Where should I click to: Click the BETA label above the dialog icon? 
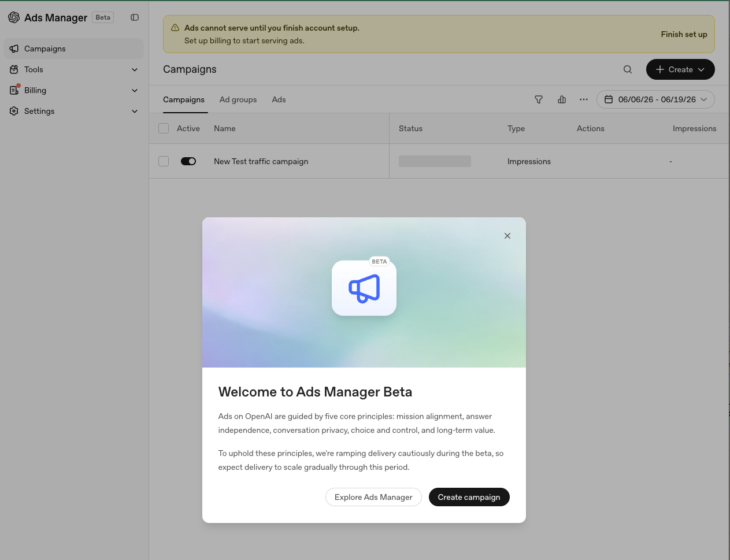click(379, 262)
